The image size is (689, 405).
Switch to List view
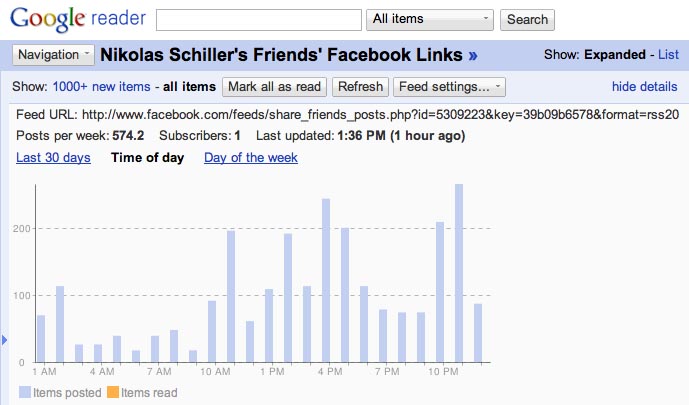668,54
